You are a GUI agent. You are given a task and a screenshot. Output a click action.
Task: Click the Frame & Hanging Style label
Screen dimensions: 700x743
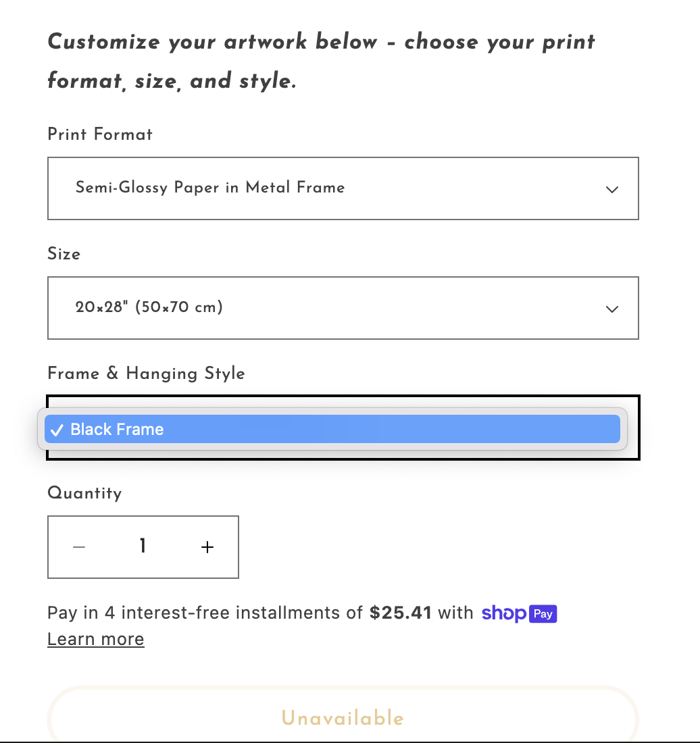146,374
